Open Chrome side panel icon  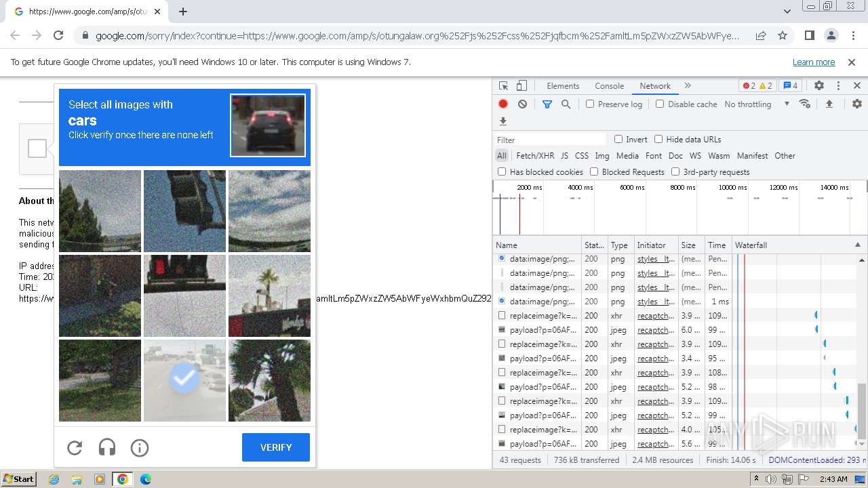click(810, 35)
